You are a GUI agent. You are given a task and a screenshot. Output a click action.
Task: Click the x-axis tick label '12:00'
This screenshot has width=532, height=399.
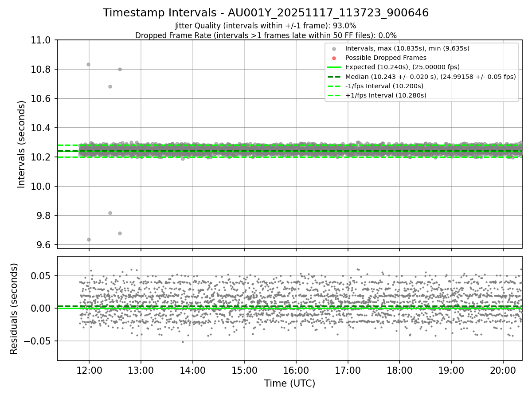coord(89,370)
